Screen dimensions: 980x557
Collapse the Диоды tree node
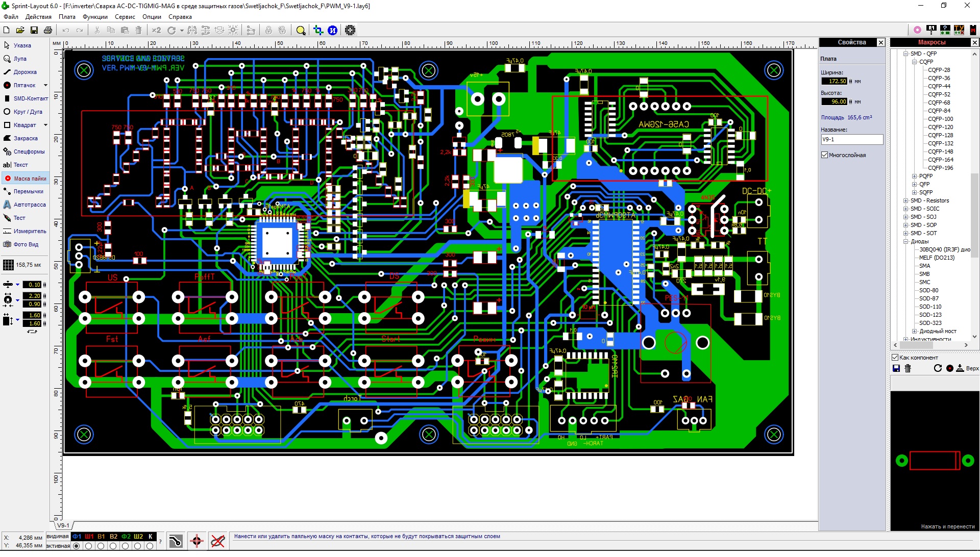(x=906, y=241)
